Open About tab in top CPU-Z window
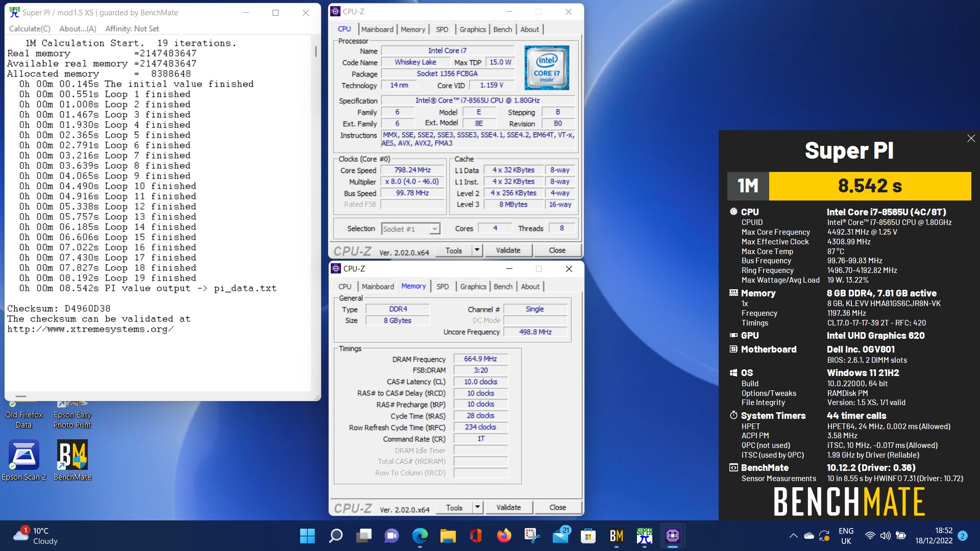 [x=529, y=29]
